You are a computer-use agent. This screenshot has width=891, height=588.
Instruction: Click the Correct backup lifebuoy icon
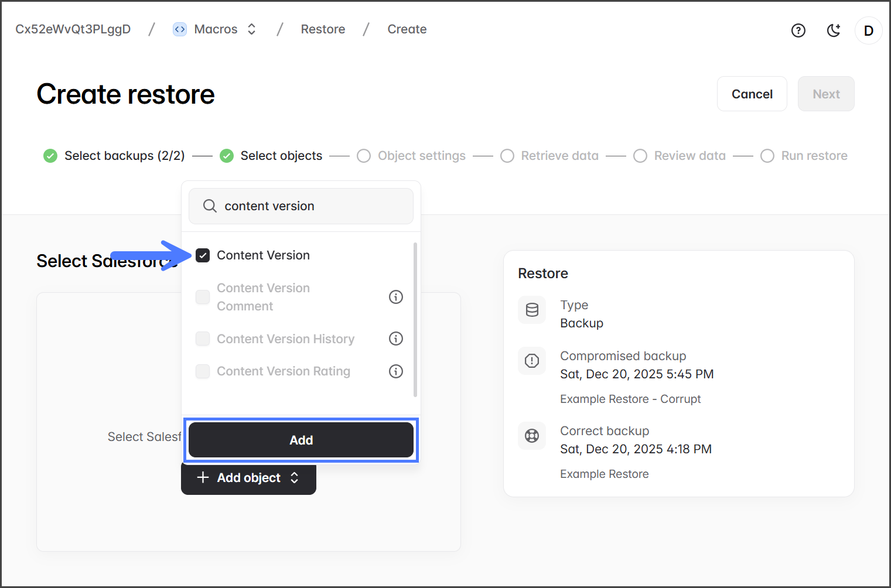[x=532, y=436]
